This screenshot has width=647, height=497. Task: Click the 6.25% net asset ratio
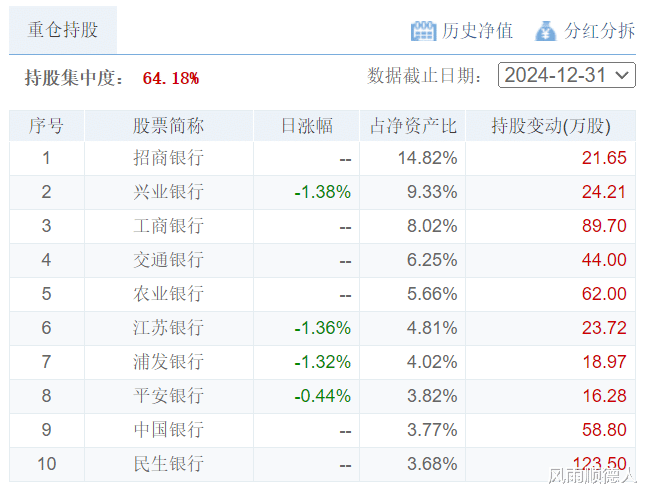[432, 260]
